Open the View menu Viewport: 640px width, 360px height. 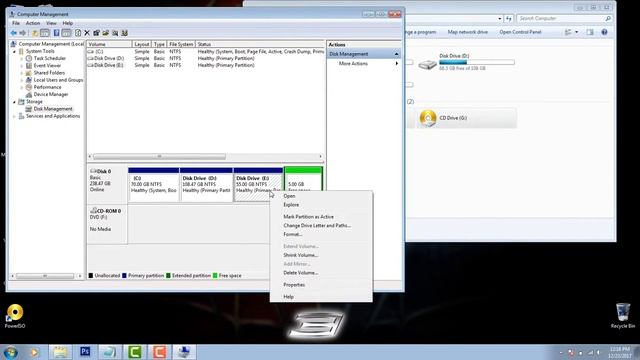point(51,23)
